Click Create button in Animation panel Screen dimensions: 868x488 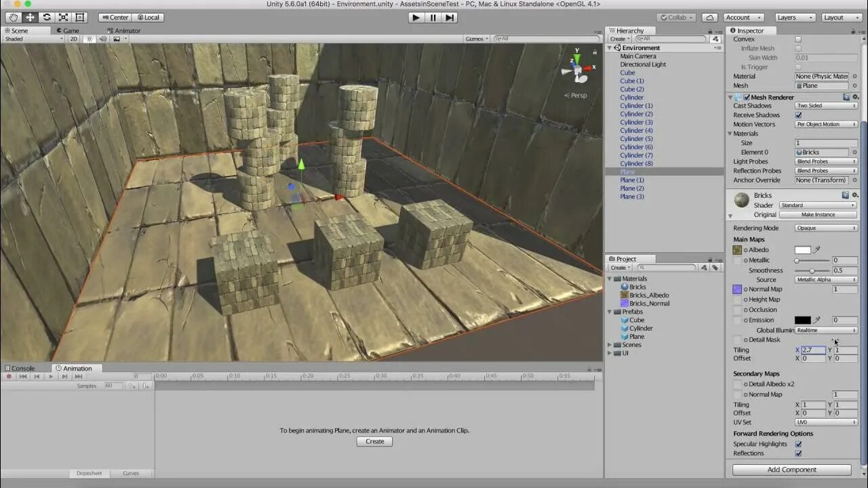pyautogui.click(x=374, y=441)
